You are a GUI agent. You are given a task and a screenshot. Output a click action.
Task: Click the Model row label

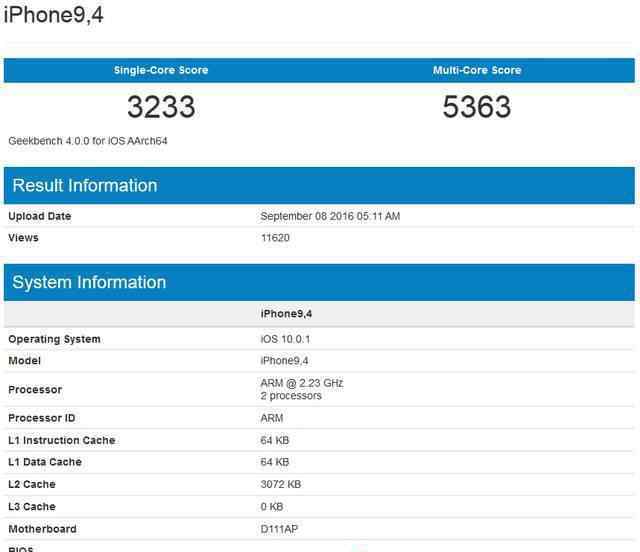click(24, 361)
